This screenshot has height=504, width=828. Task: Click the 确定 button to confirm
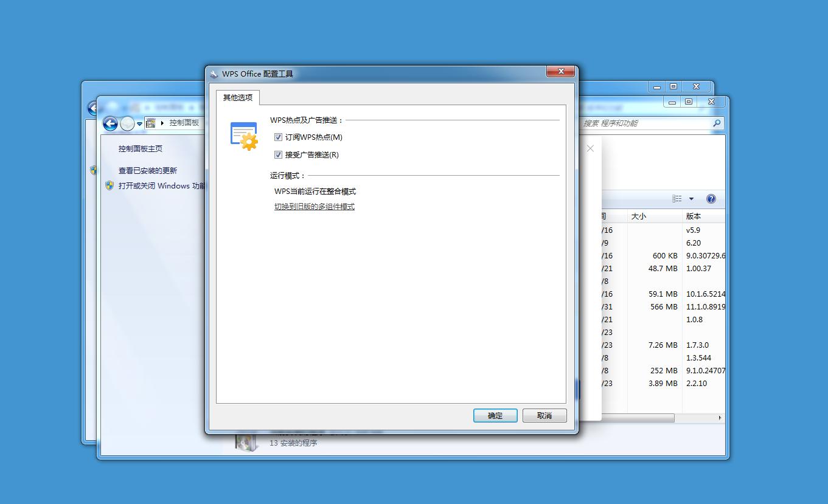[495, 415]
